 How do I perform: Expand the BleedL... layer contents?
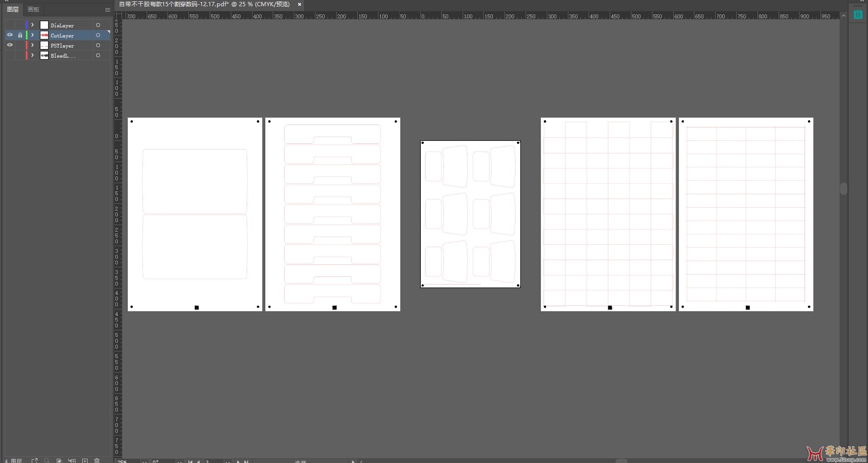pos(33,55)
